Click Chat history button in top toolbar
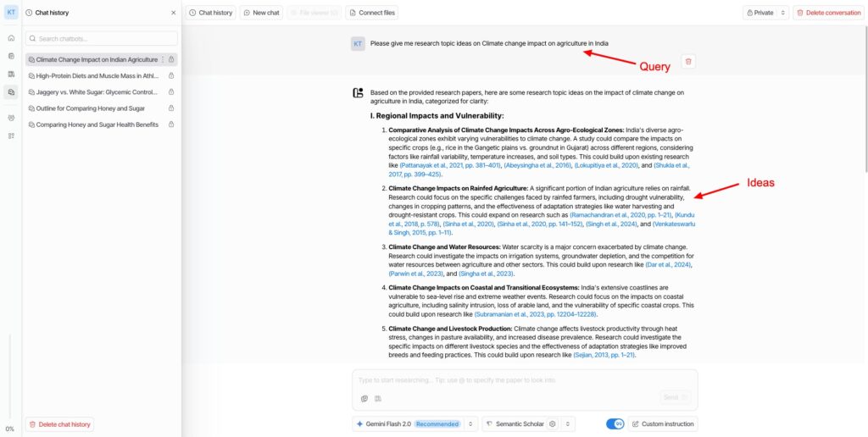 [211, 13]
